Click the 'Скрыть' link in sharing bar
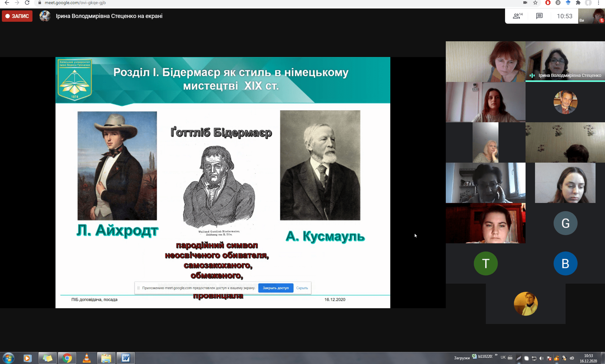This screenshot has height=364, width=605. 302,288
